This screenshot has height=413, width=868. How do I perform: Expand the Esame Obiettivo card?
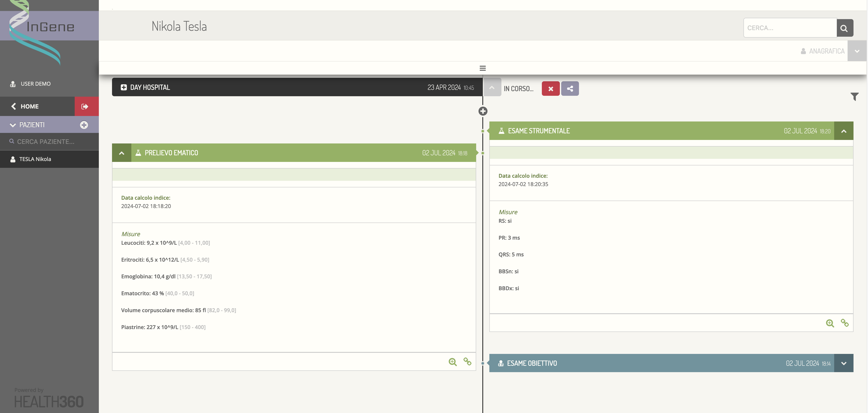pyautogui.click(x=844, y=363)
